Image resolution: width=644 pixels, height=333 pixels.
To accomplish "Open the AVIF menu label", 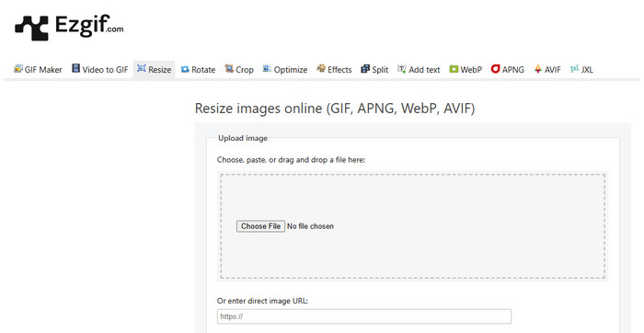I will pyautogui.click(x=552, y=70).
